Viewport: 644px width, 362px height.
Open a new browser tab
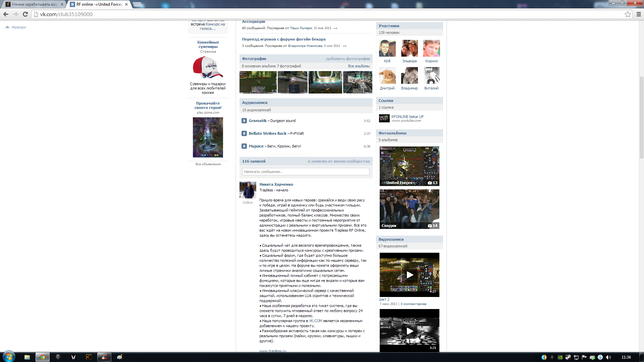pos(138,4)
